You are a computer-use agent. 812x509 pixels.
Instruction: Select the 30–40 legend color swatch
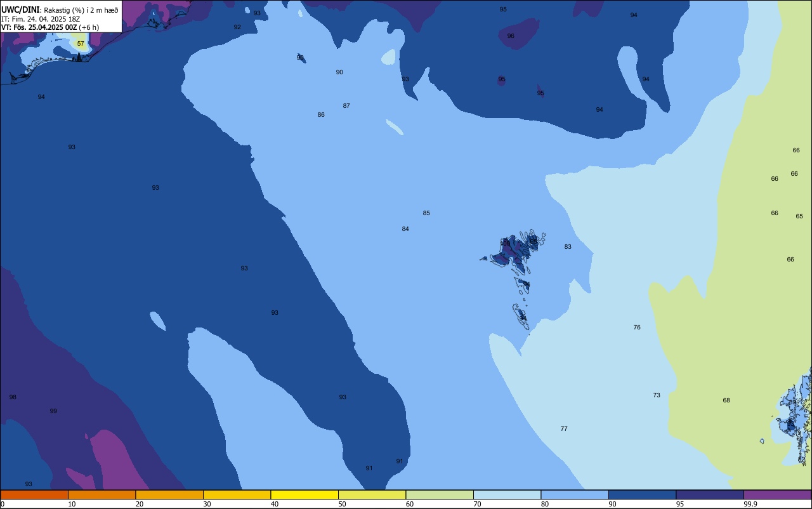pos(237,494)
